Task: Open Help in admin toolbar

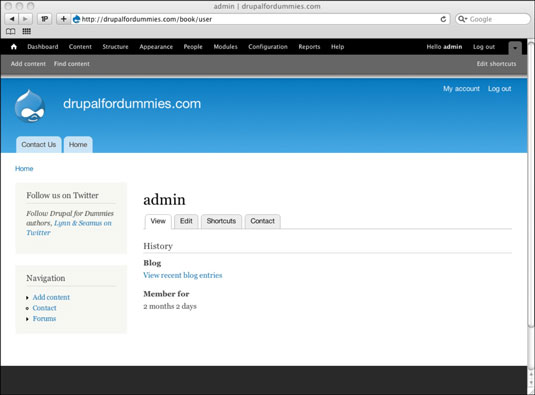Action: 337,47
